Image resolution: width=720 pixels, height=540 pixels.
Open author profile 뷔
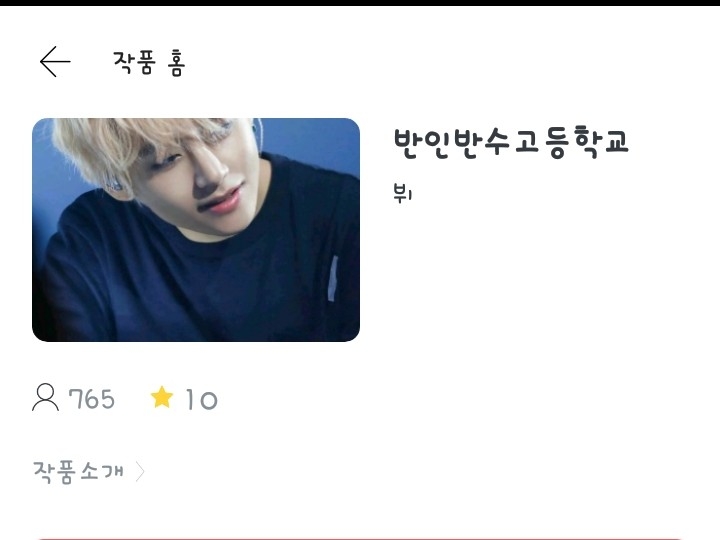pyautogui.click(x=403, y=193)
